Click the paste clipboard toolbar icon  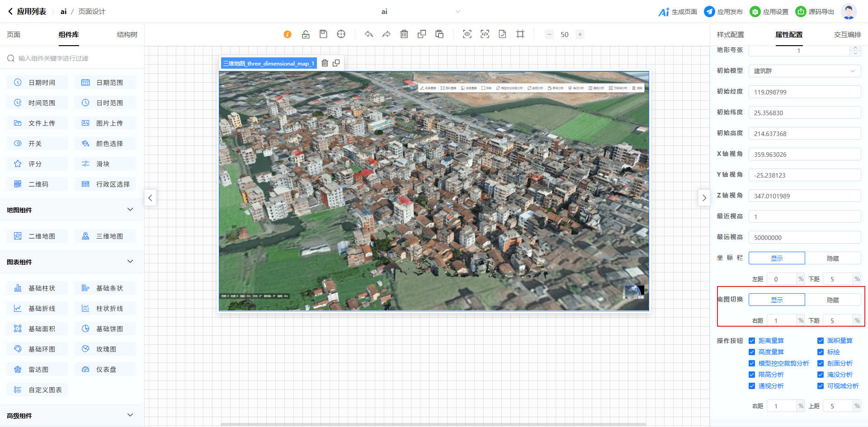439,34
